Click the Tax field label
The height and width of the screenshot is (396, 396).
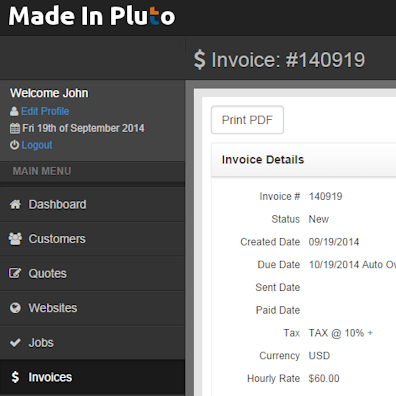292,333
